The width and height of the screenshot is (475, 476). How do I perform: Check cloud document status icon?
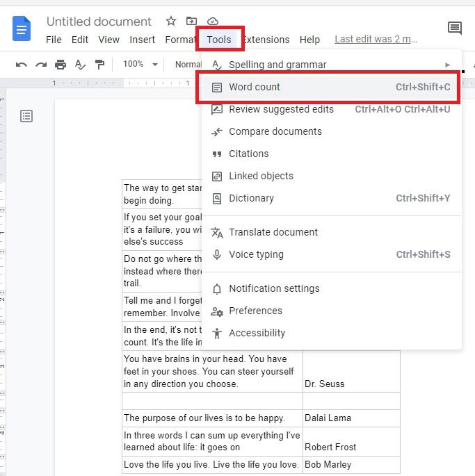tap(213, 21)
